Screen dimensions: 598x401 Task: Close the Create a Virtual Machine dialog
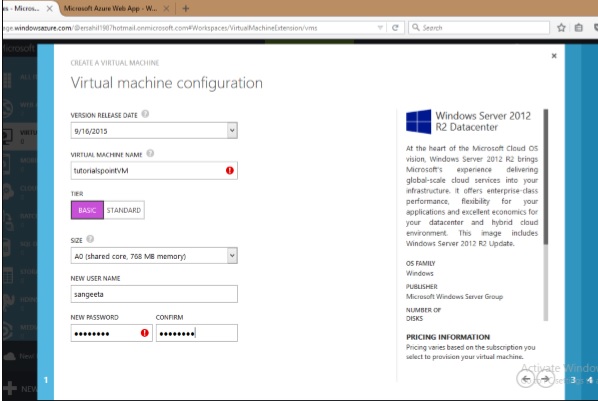(554, 56)
